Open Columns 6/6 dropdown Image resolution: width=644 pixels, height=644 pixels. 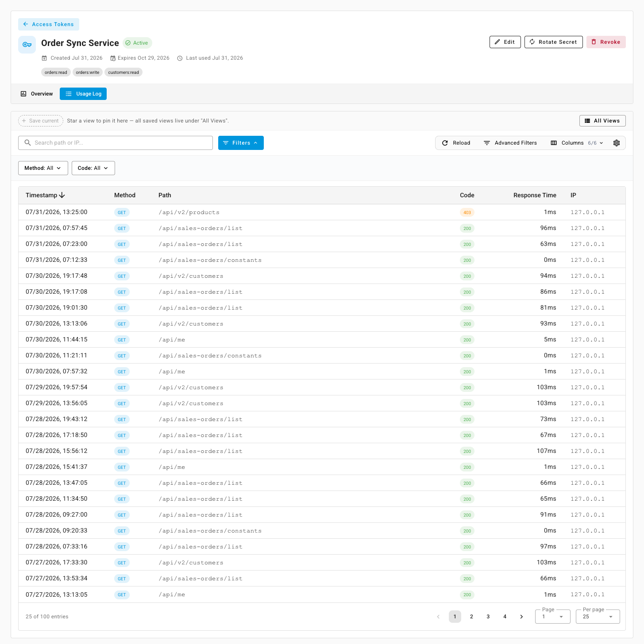tap(577, 143)
